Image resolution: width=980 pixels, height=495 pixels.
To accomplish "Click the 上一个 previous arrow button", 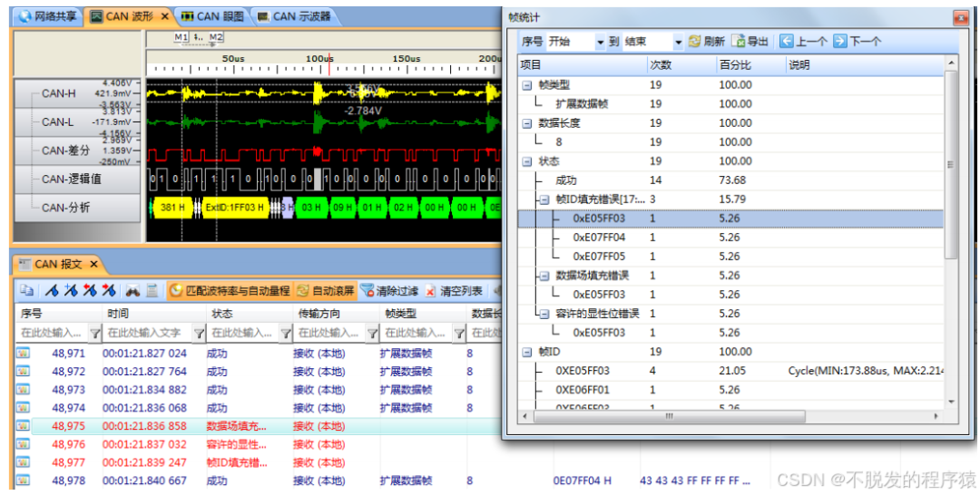I will pos(804,42).
